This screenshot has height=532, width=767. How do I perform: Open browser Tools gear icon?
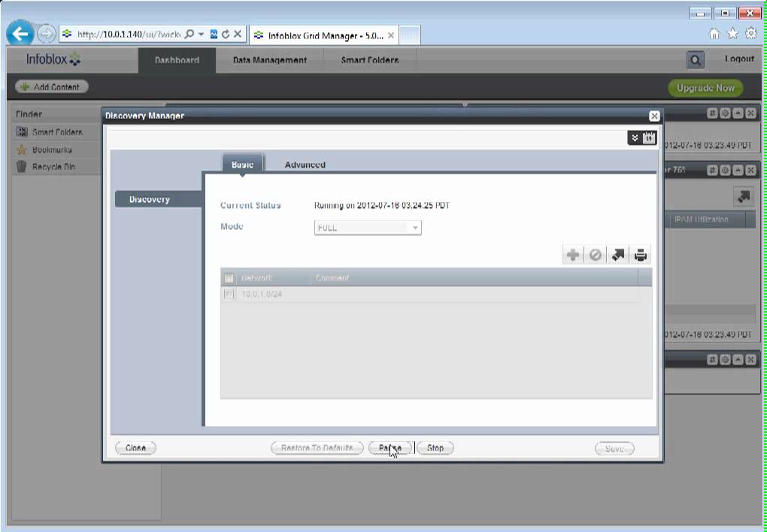click(x=751, y=33)
